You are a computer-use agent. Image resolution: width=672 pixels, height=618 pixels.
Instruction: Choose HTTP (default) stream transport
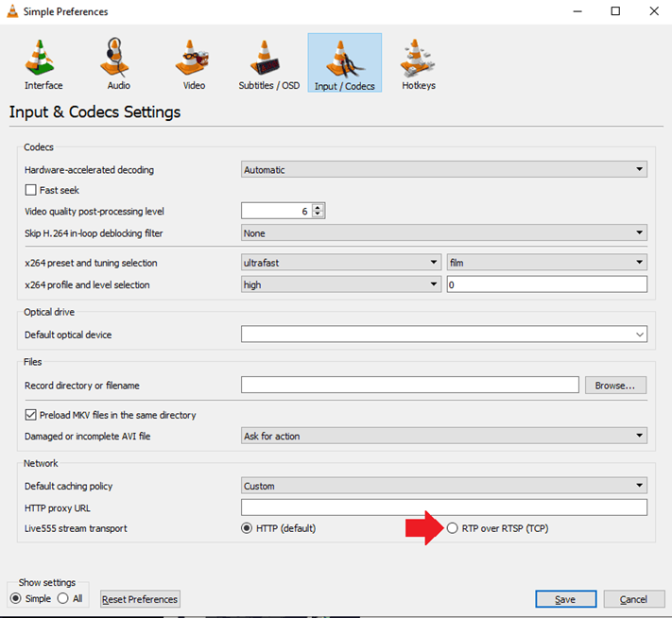[x=248, y=528]
